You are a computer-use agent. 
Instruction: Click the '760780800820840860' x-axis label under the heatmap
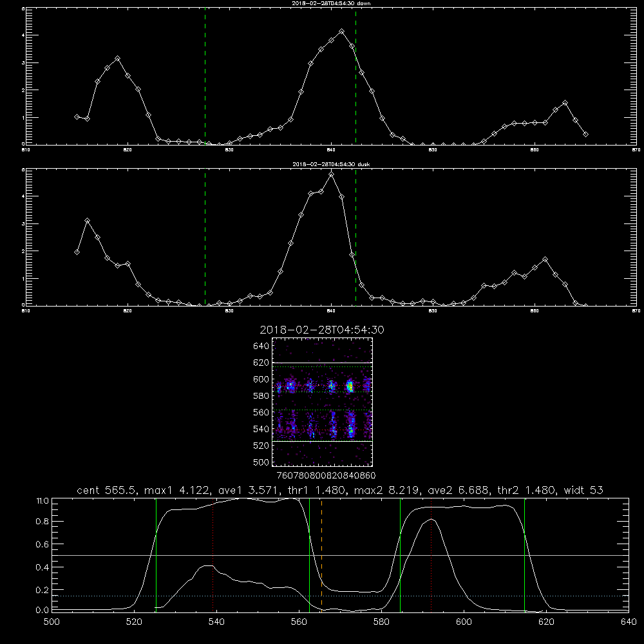326,476
